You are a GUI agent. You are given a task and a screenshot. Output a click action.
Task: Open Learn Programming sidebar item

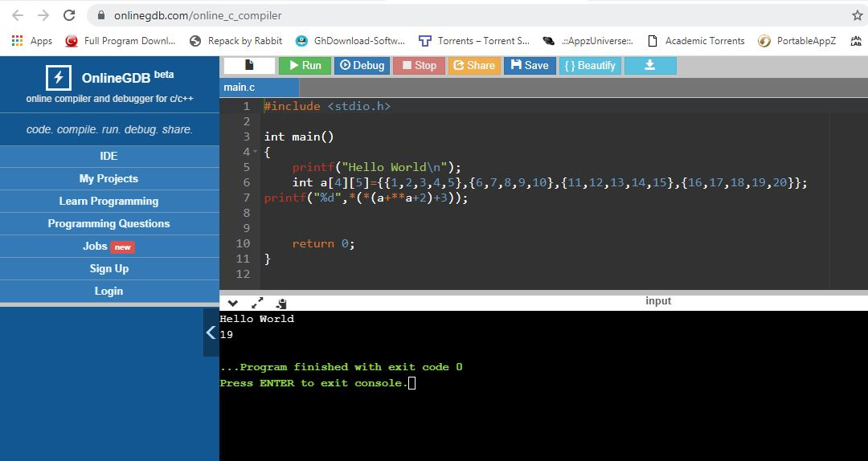coord(109,202)
